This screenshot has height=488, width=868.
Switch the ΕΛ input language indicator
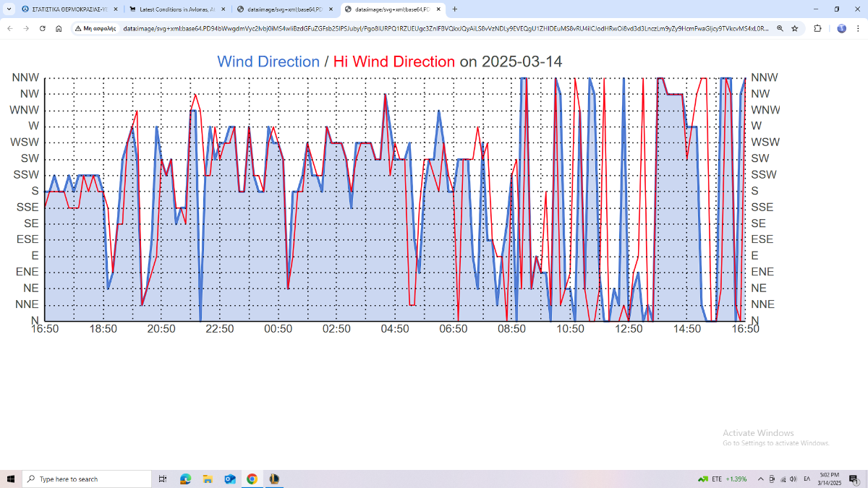[807, 479]
